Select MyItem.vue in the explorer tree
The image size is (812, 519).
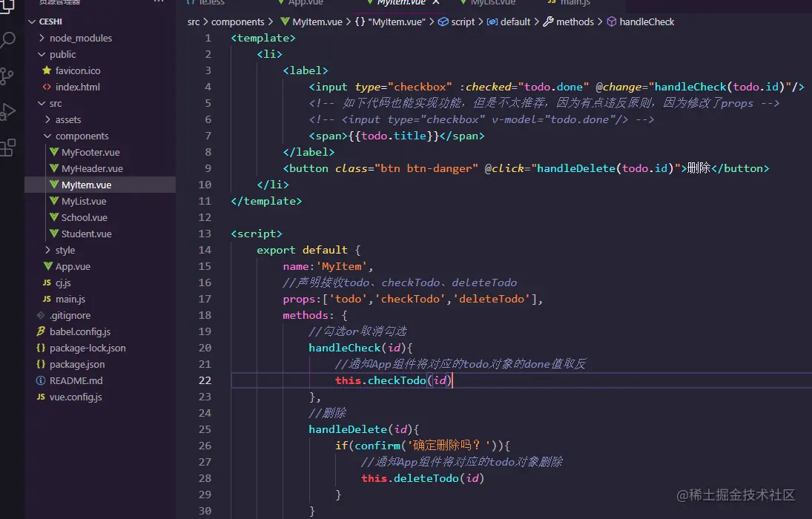(x=87, y=185)
